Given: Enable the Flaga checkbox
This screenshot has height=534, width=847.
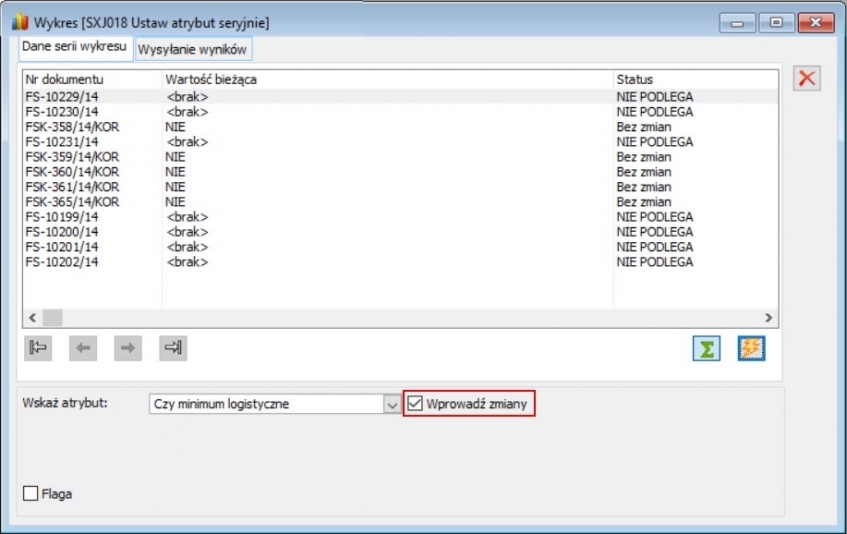Looking at the screenshot, I should click(30, 493).
